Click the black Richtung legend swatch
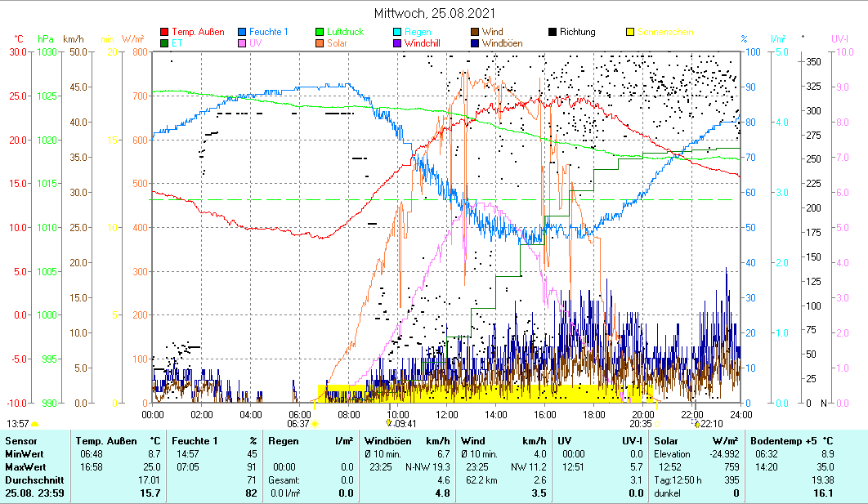 click(553, 33)
